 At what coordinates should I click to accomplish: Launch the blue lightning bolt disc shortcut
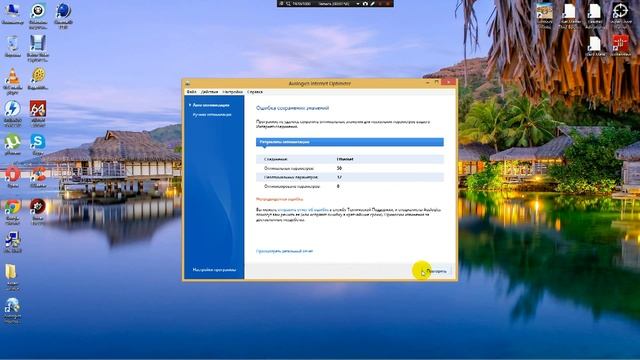coord(13,113)
